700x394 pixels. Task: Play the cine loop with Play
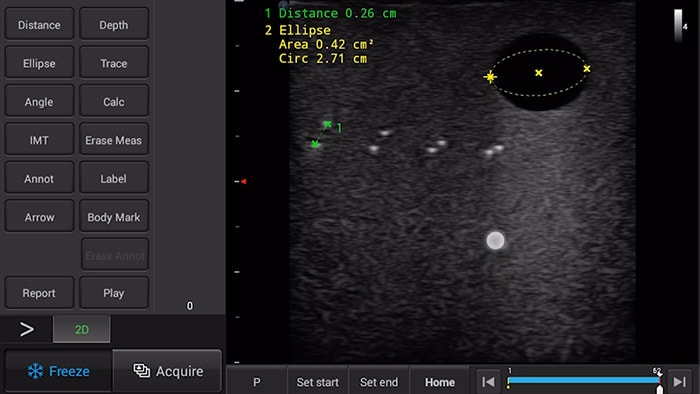point(114,293)
